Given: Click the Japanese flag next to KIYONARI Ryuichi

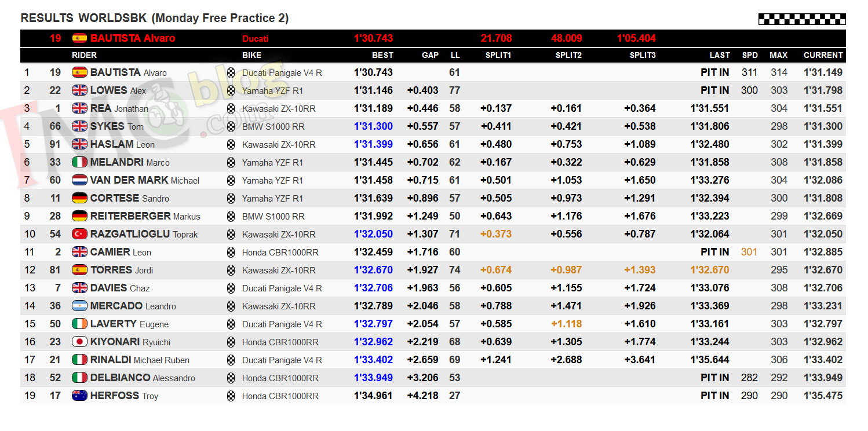Looking at the screenshot, I should (x=79, y=342).
